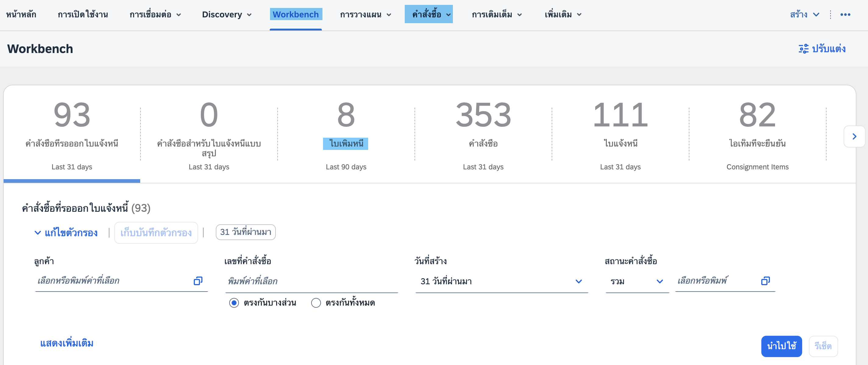
Task: Open value help icon in สถานะคำสั่งซื้อ field
Action: (x=765, y=281)
